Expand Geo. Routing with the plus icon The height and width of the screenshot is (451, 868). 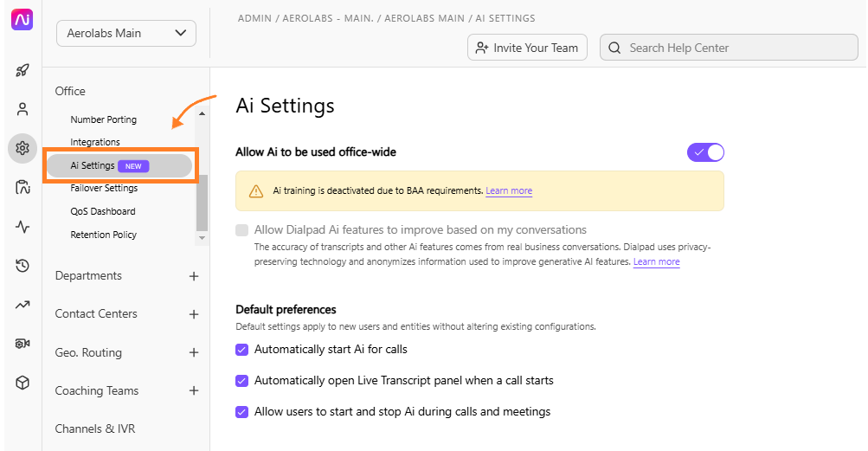pyautogui.click(x=194, y=352)
